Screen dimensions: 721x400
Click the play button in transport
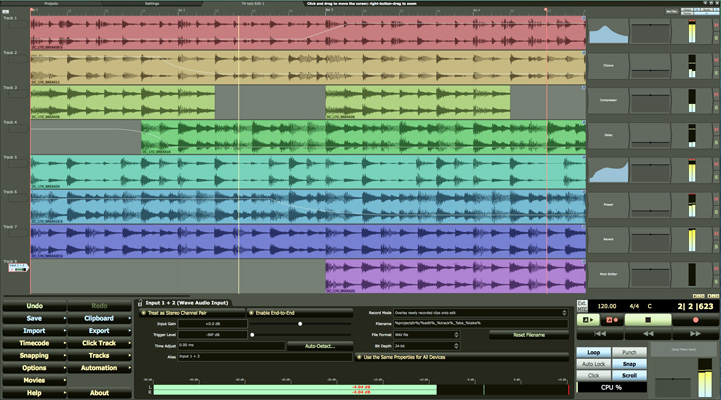(588, 320)
